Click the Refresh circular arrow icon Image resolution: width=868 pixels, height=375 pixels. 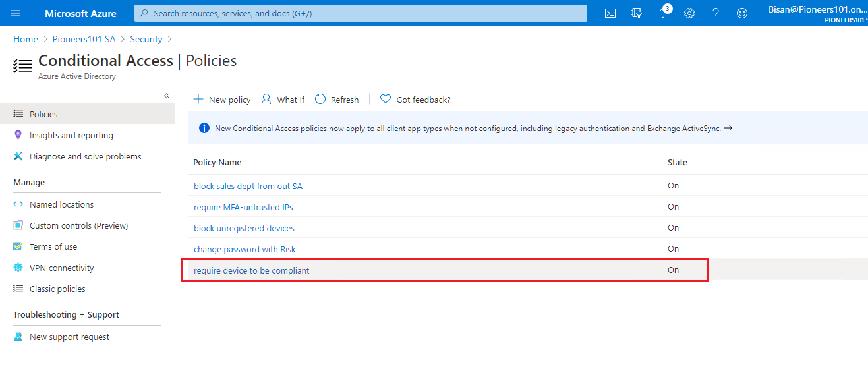[320, 99]
